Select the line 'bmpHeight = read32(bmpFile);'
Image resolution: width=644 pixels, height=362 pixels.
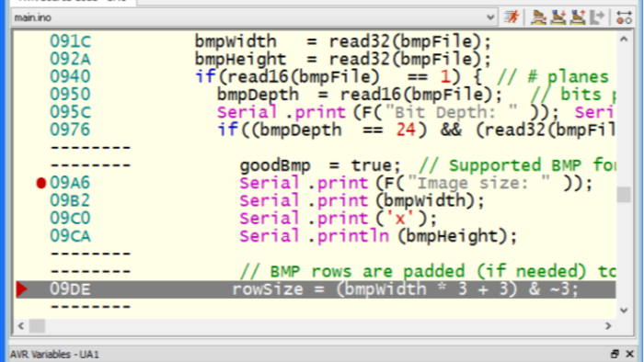pos(343,59)
